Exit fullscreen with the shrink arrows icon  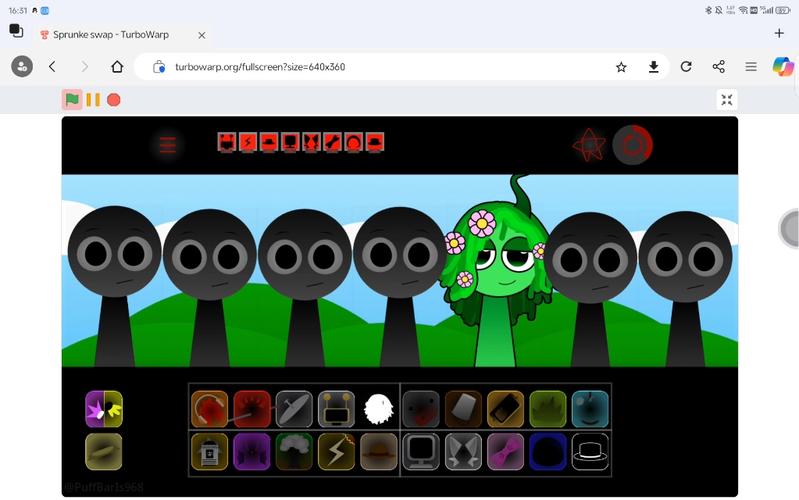727,99
